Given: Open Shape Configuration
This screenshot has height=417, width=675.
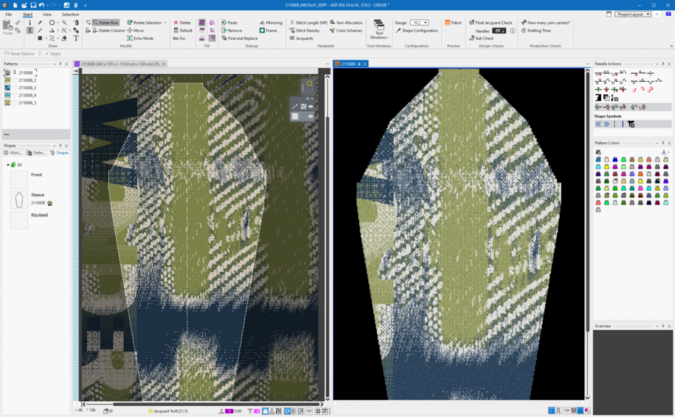Looking at the screenshot, I should (x=418, y=31).
